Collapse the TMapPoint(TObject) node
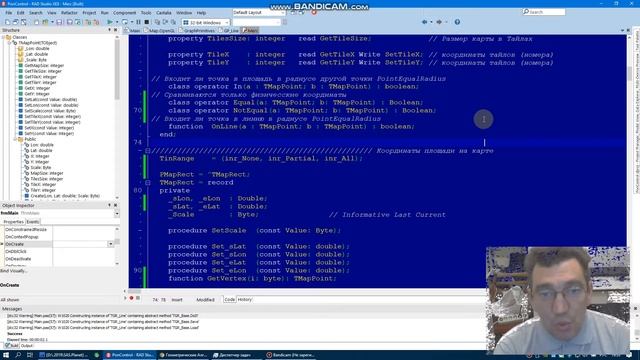This screenshot has height=360, width=640. (9, 43)
